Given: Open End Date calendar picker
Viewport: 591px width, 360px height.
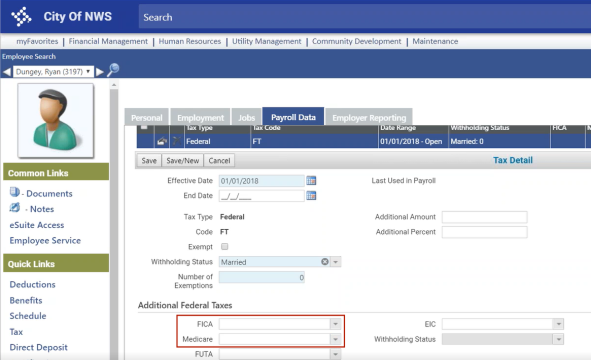Looking at the screenshot, I should coord(311,196).
